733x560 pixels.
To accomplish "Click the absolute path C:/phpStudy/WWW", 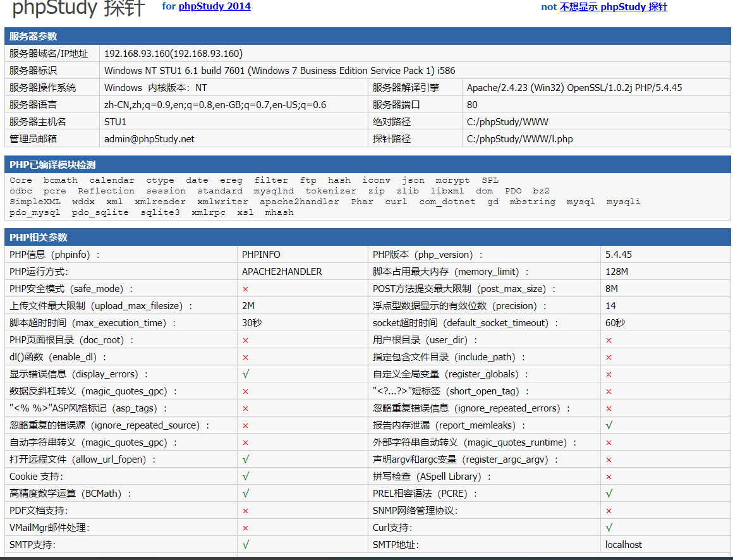I will (x=507, y=122).
